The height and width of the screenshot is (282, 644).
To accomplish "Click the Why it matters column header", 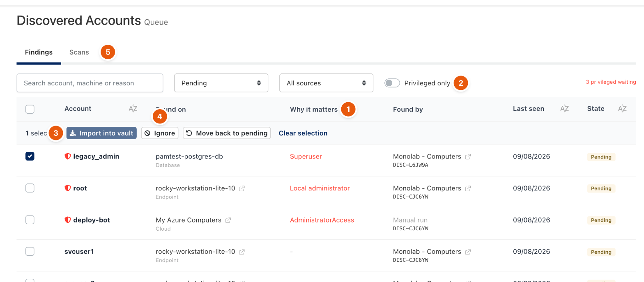I will 314,109.
